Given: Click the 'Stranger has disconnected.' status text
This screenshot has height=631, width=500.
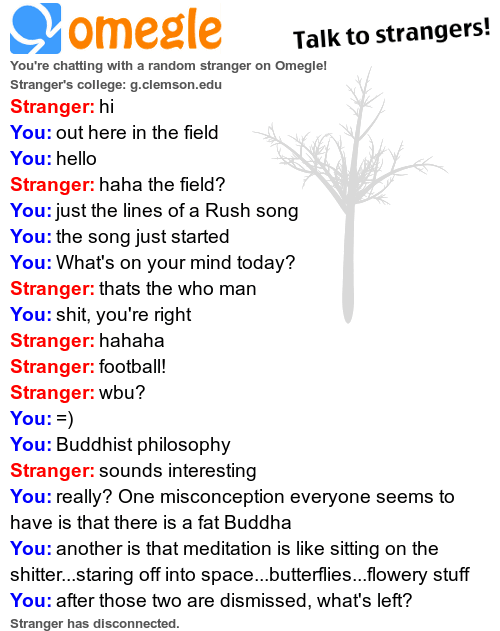Looking at the screenshot, I should click(x=95, y=623).
